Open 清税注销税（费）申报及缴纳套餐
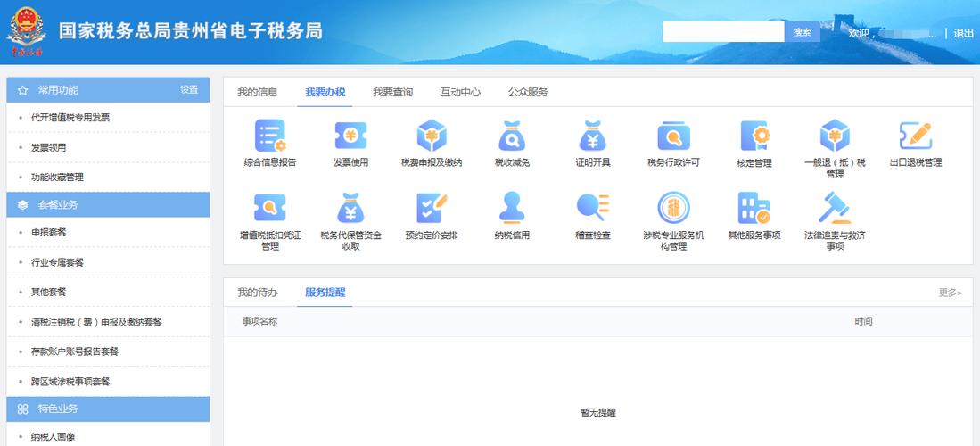The image size is (980, 446). pos(97,322)
